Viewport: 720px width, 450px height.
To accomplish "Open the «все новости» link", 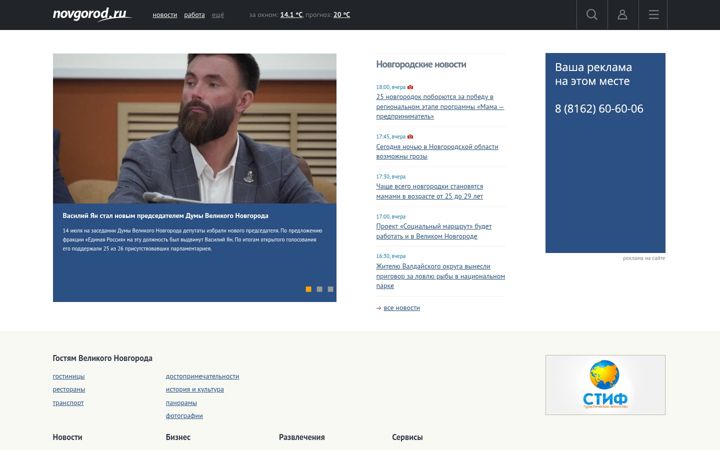I will [x=402, y=308].
